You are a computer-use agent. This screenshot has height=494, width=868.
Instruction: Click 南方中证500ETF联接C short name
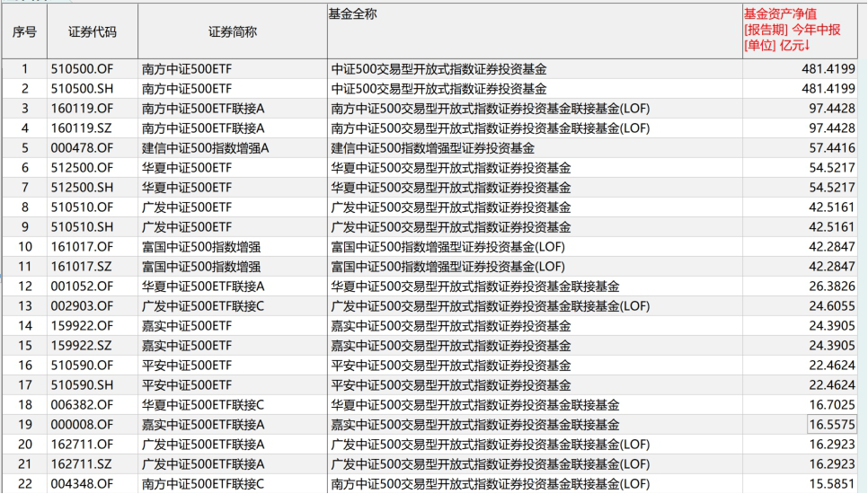(x=203, y=484)
